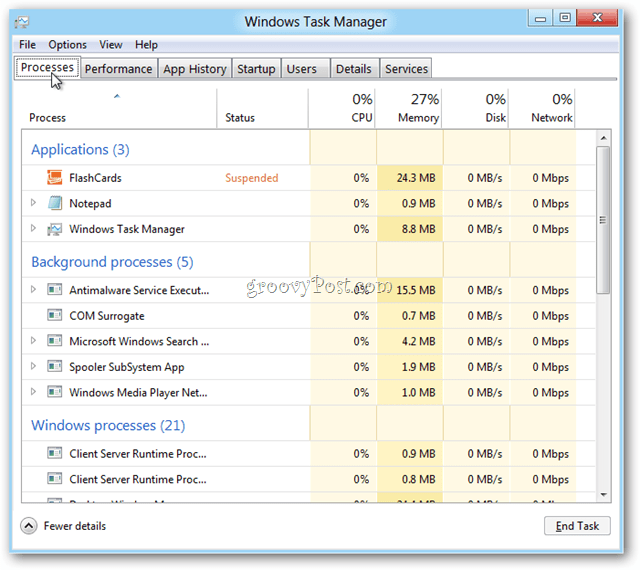Viewport: 640px width, 570px height.
Task: Expand the Windows Task Manager process group
Action: click(x=33, y=228)
